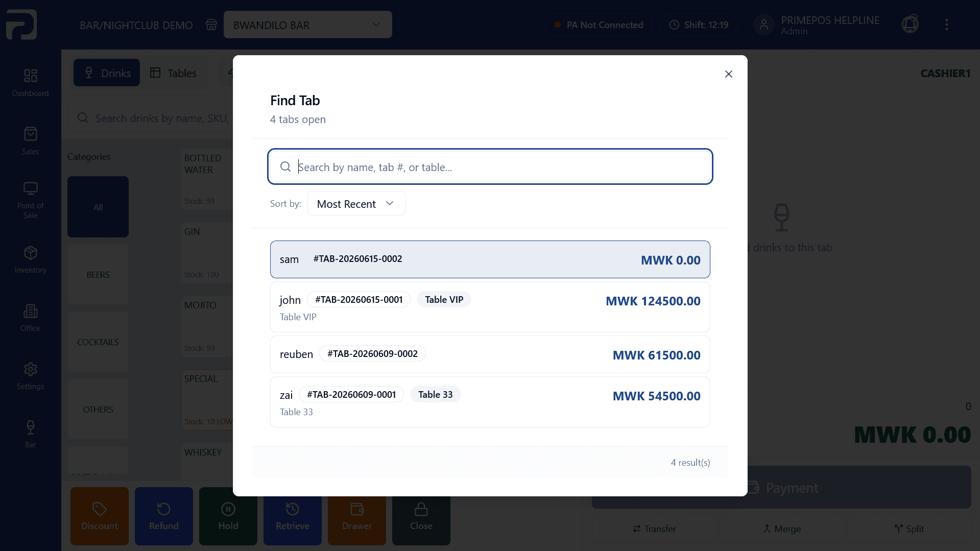This screenshot has height=551, width=980.
Task: Click tab number #TAB-20260609-0001
Action: coord(351,395)
